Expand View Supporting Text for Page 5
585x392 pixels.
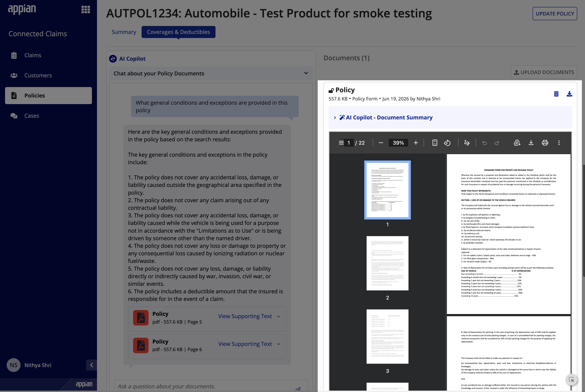(249, 316)
